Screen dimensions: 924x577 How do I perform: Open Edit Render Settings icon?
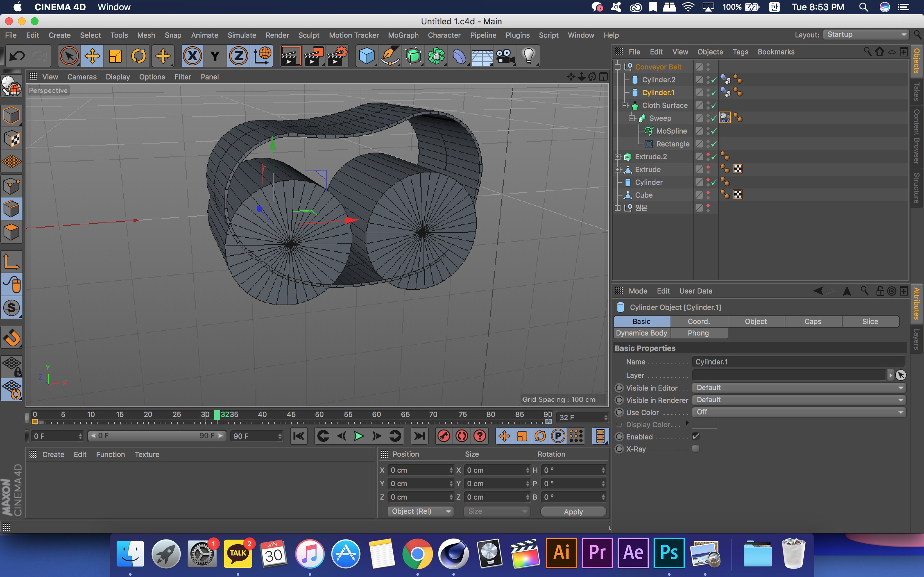coord(337,56)
